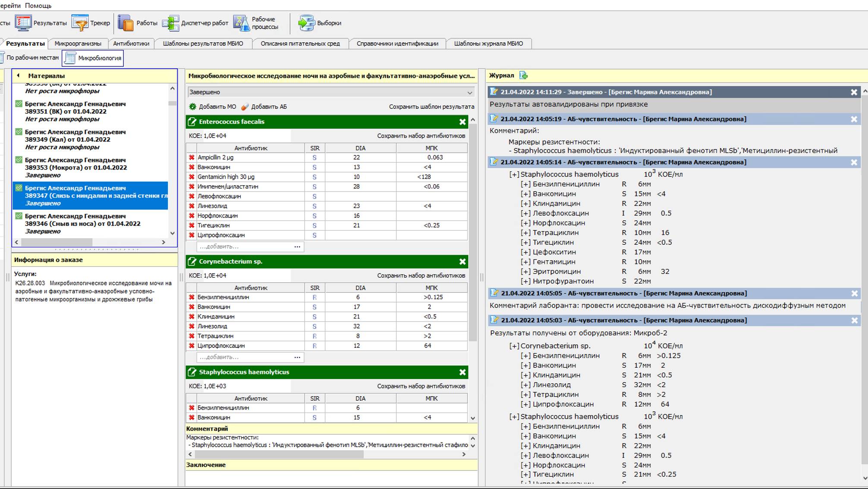The height and width of the screenshot is (489, 868).
Task: Delete the Тигециклин row with its red X icon
Action: pos(192,226)
